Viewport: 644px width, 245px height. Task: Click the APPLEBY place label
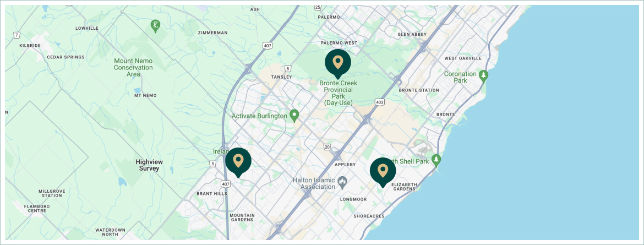pyautogui.click(x=345, y=164)
